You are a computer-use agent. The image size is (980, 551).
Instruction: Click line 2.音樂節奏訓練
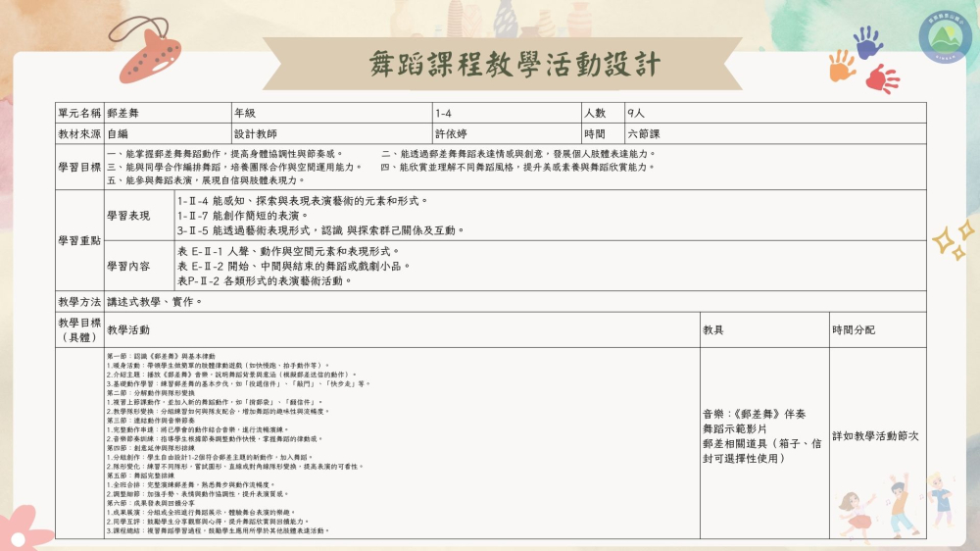pyautogui.click(x=216, y=439)
